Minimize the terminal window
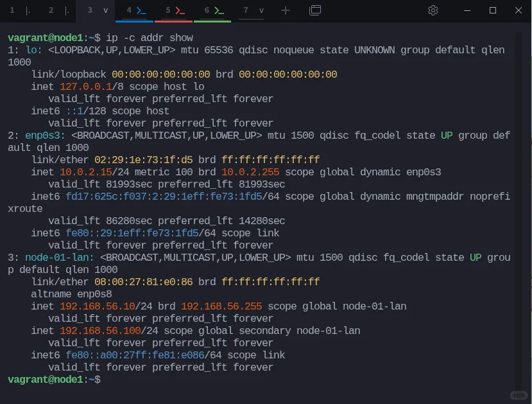Viewport: 532px width, 404px height. pos(467,10)
